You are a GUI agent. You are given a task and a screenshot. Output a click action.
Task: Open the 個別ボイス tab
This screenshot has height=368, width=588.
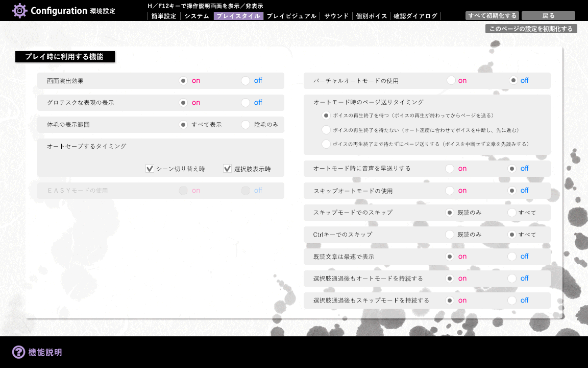[372, 16]
